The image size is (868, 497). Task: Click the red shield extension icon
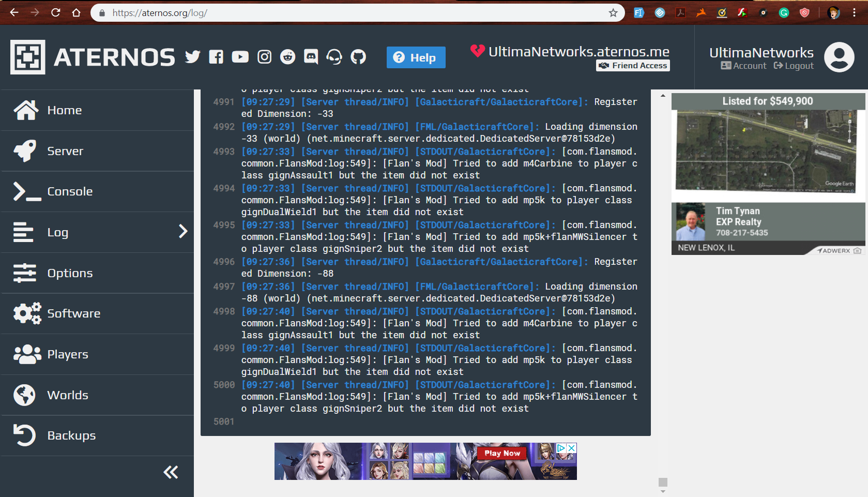(804, 13)
